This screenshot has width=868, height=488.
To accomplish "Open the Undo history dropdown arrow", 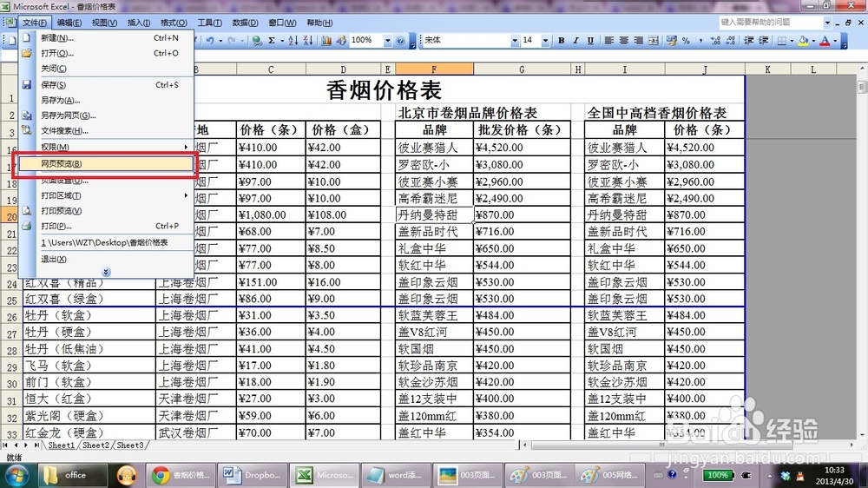I will [x=220, y=41].
